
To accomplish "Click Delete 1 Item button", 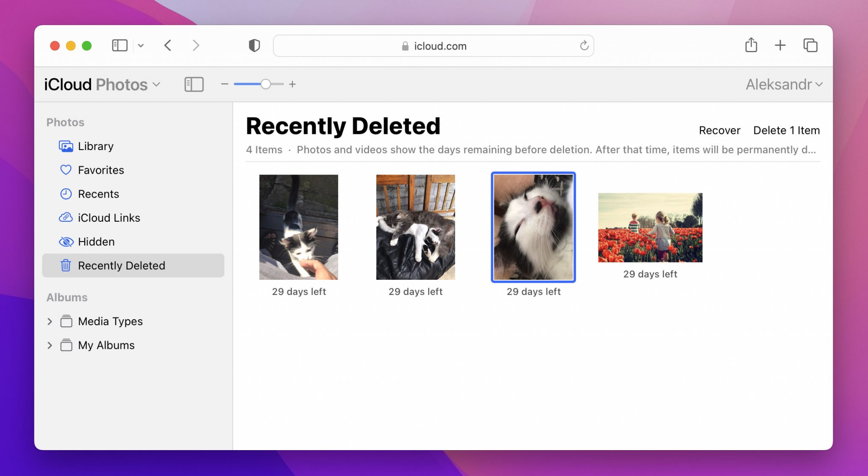I will click(x=786, y=130).
